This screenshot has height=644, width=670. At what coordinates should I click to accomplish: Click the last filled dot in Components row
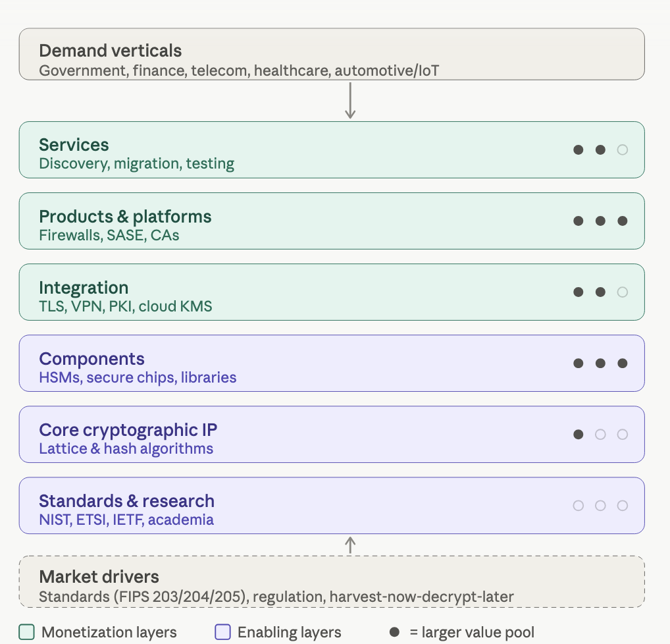[x=622, y=363]
